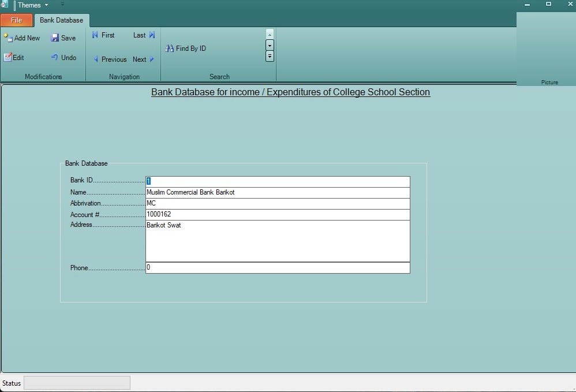The width and height of the screenshot is (576, 392).
Task: Click the double-arrow expander below ribbon scroll buttons
Action: click(270, 56)
